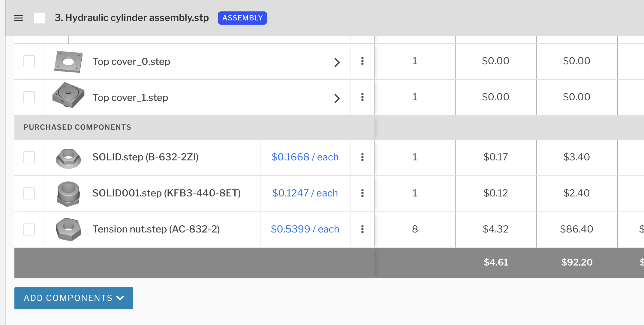Expand Top cover_0.step with chevron arrow
Image resolution: width=644 pixels, height=325 pixels.
click(337, 62)
